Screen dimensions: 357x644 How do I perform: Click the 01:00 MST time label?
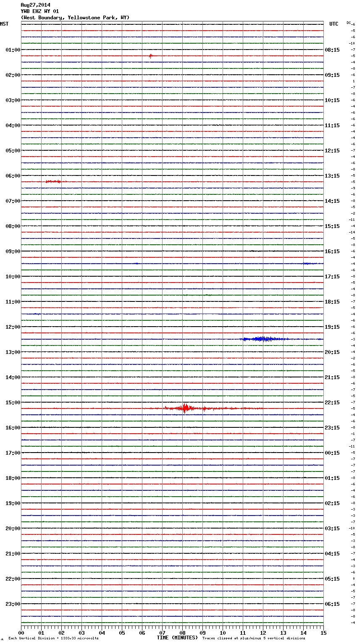tap(13, 50)
